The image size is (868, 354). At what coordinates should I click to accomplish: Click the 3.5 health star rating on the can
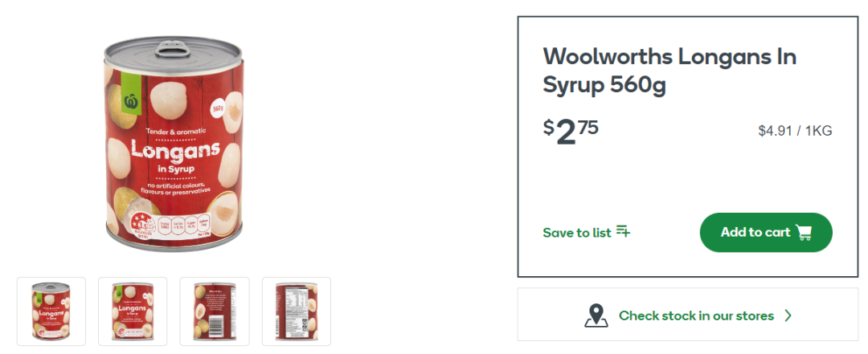point(143,226)
